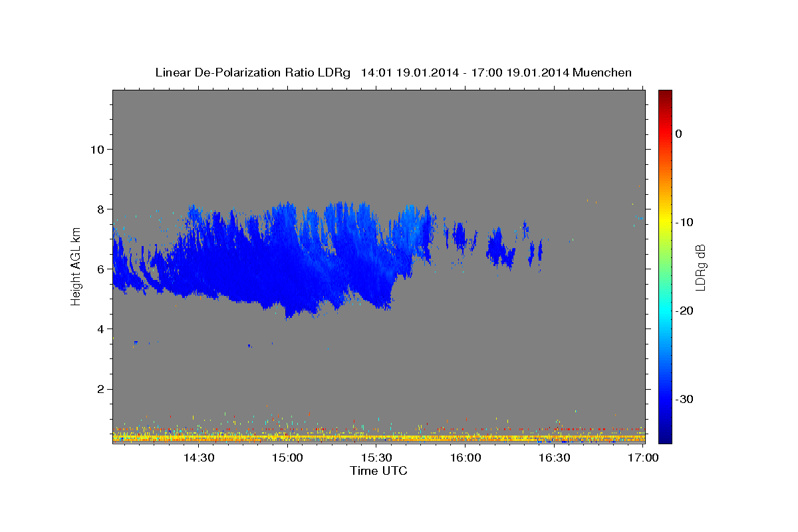Screen dimensions: 798x532
Task: Click the height tick label 4
Action: click(x=100, y=329)
